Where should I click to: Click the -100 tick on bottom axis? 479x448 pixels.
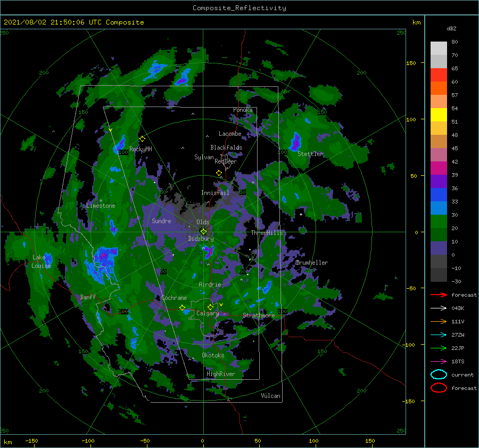[88, 441]
